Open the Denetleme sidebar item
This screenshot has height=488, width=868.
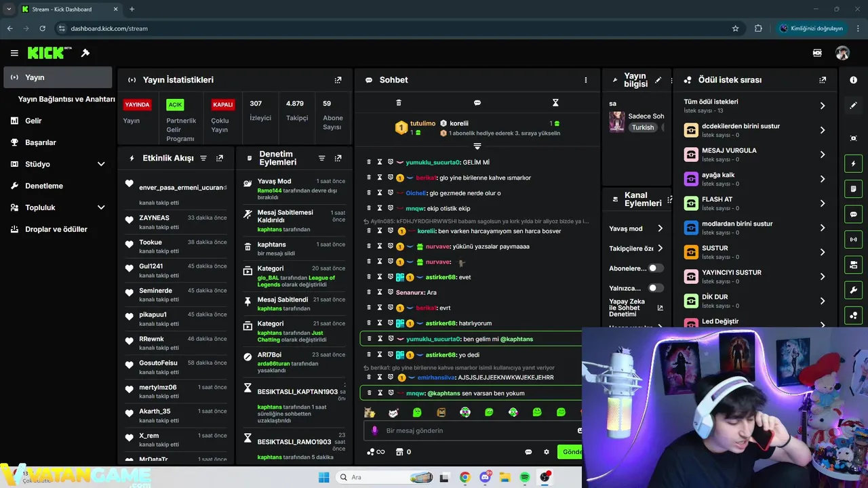coord(58,186)
